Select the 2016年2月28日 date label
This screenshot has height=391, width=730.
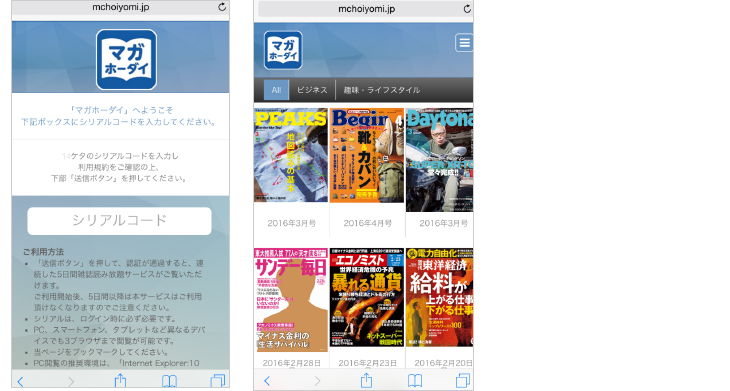click(x=291, y=363)
